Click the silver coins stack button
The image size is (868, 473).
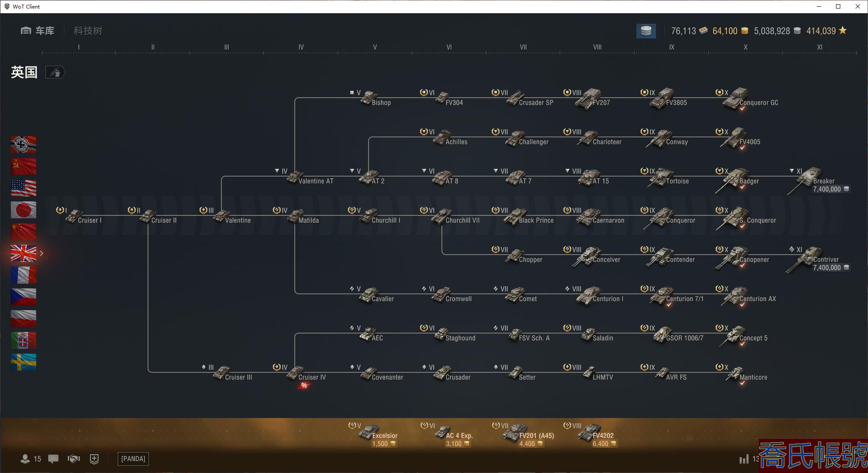[x=646, y=31]
